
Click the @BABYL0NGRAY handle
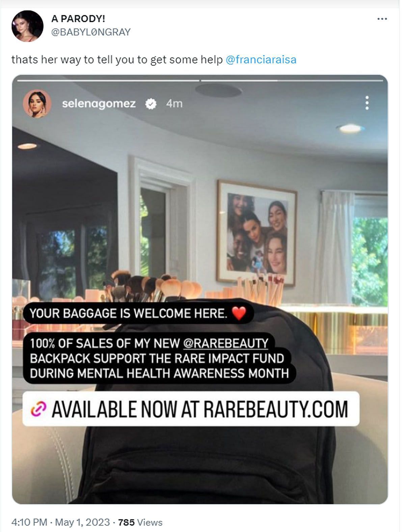coord(91,32)
